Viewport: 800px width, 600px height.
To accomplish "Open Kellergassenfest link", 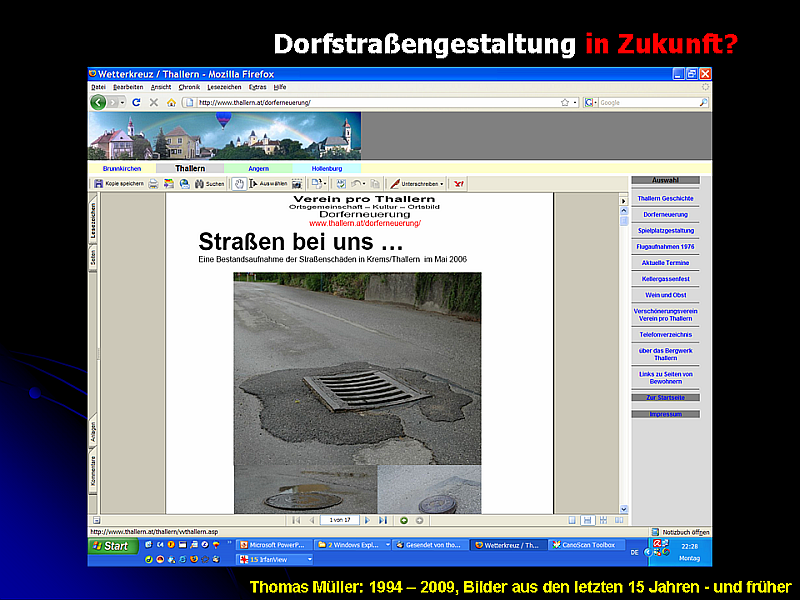I will [x=665, y=279].
